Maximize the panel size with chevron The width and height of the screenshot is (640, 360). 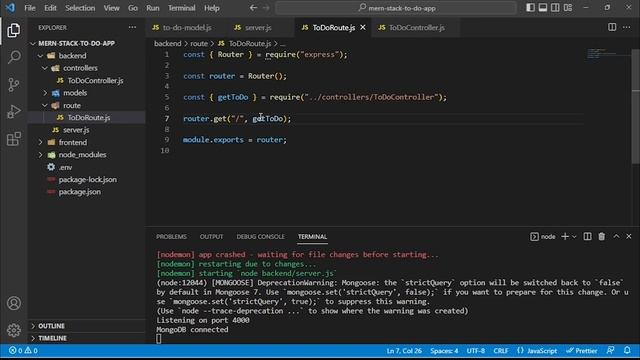616,236
